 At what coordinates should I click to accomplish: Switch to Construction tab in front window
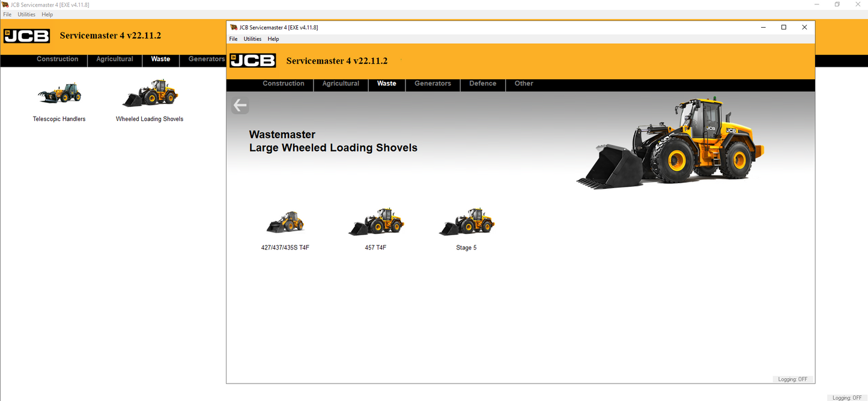point(284,84)
